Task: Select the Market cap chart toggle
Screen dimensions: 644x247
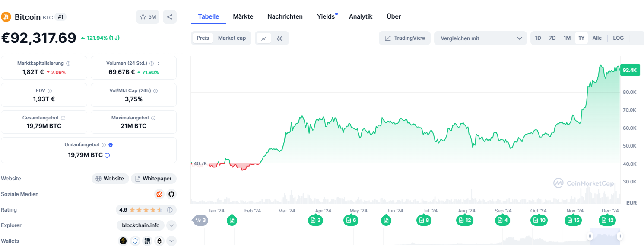Action: point(232,38)
